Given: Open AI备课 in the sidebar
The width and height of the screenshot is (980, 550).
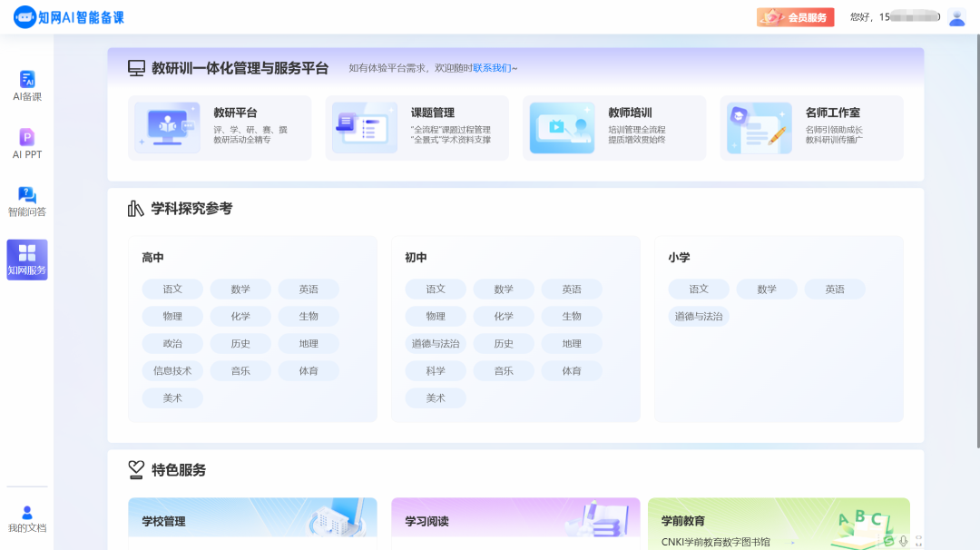Looking at the screenshot, I should [27, 85].
